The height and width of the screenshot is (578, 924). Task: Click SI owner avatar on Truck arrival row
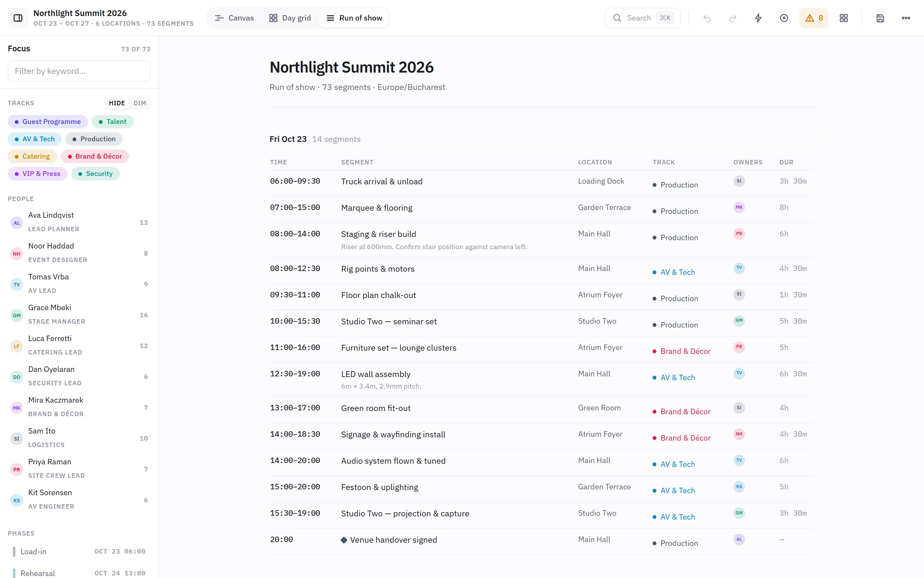coord(739,181)
